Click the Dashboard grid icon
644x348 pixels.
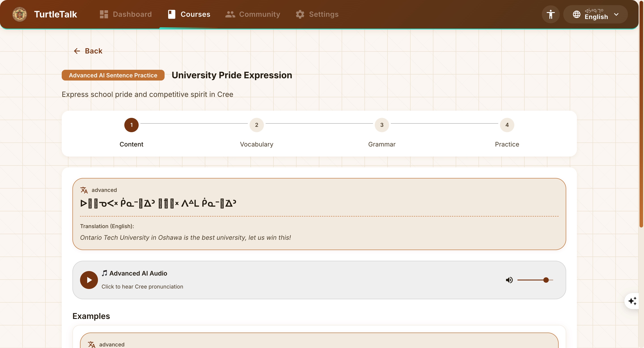[104, 14]
